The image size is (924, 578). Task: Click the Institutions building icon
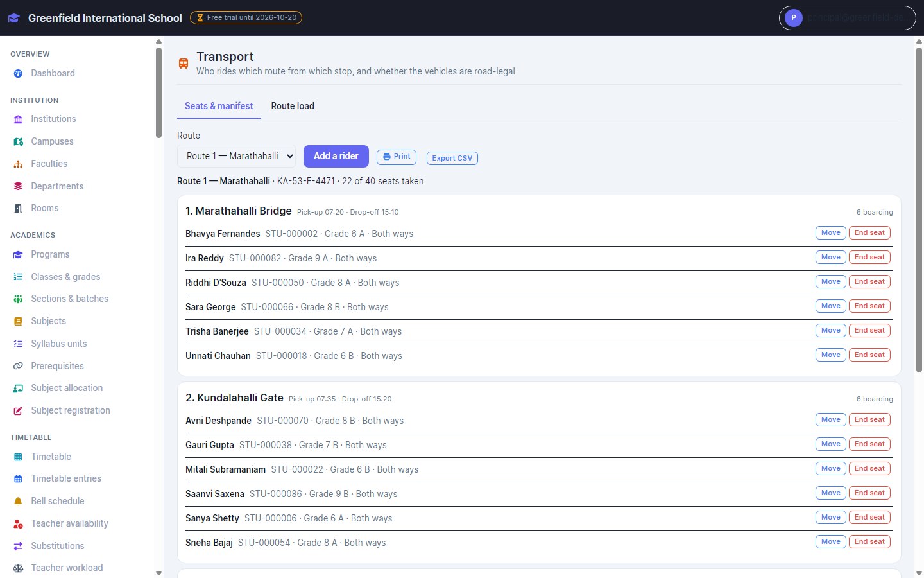point(18,119)
